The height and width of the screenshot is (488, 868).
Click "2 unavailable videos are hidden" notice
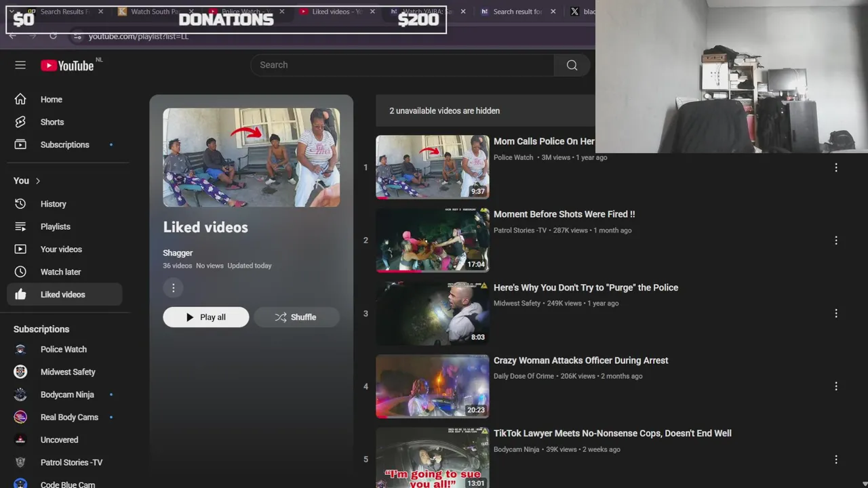click(444, 111)
